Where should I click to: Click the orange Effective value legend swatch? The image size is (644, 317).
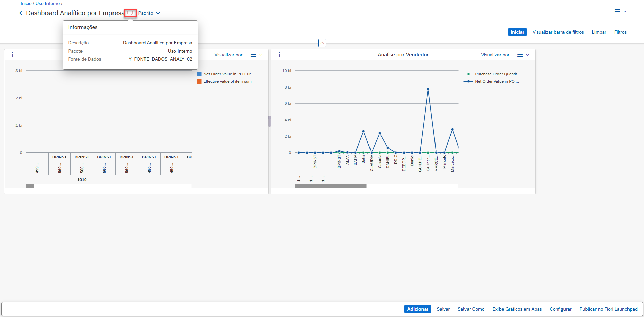point(199,81)
